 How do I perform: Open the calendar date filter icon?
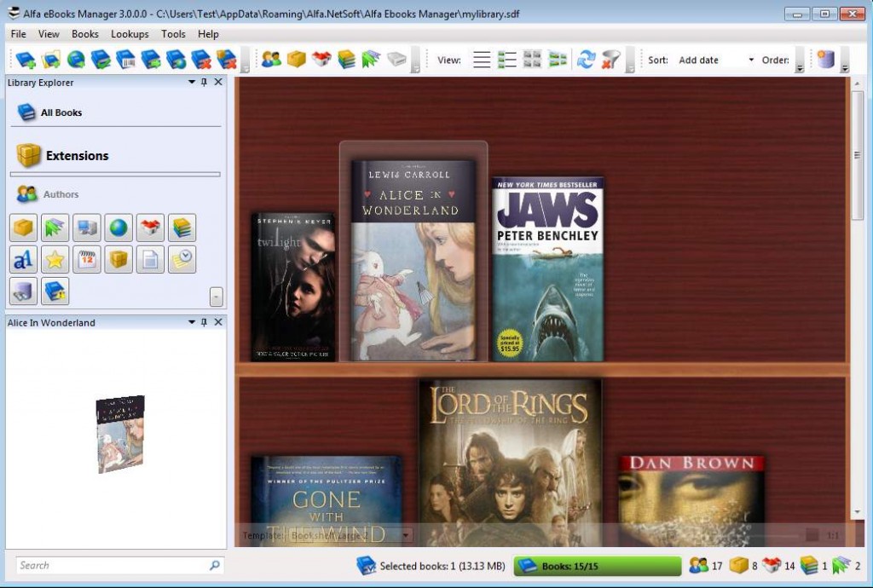(x=87, y=259)
